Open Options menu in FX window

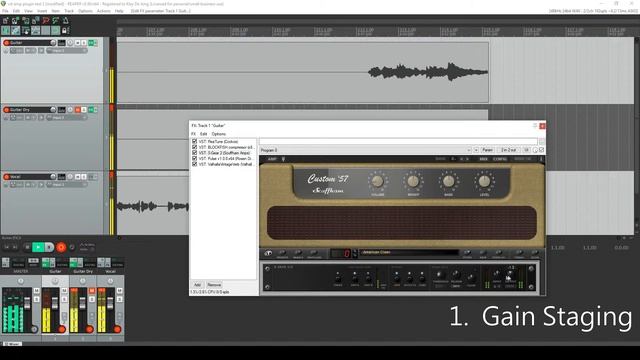click(x=218, y=134)
